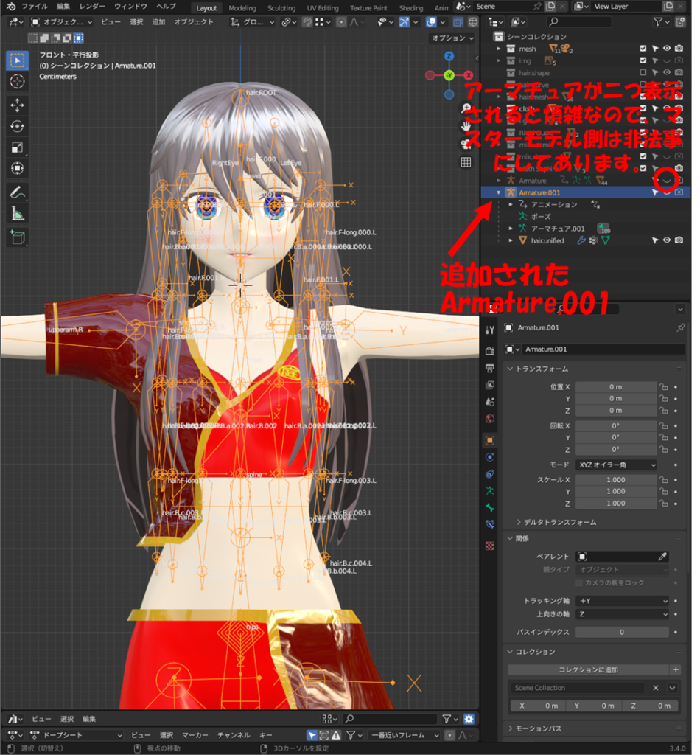
Task: Open the XYZ オイラー角 rotation mode dropdown
Action: coord(617,465)
